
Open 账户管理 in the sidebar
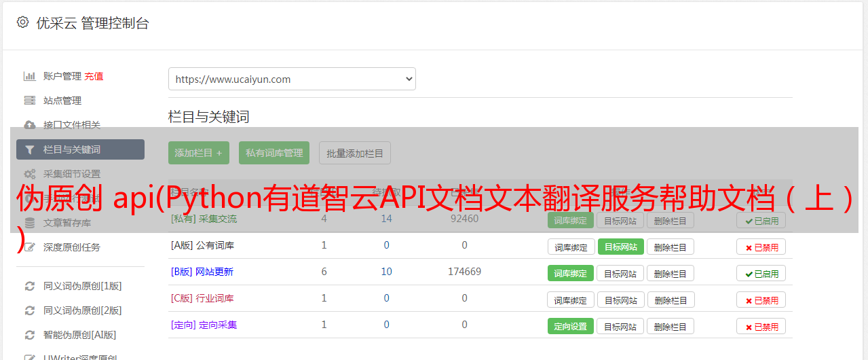pyautogui.click(x=62, y=76)
